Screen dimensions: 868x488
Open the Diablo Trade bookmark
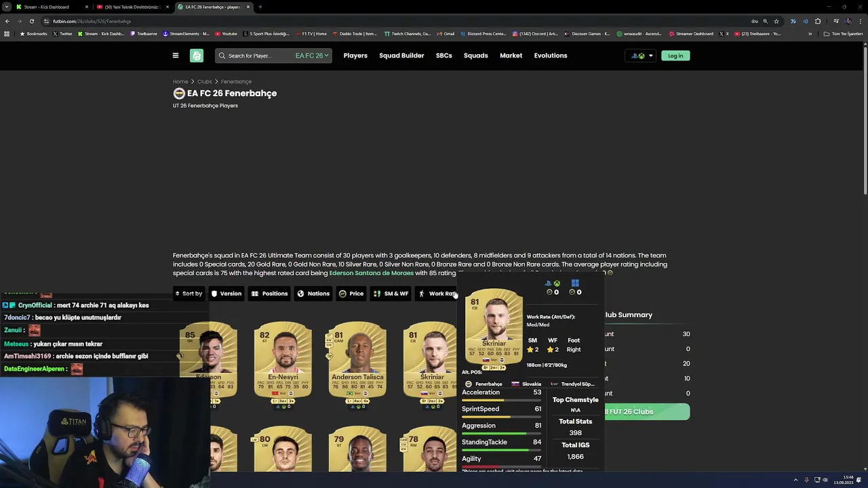(x=355, y=34)
